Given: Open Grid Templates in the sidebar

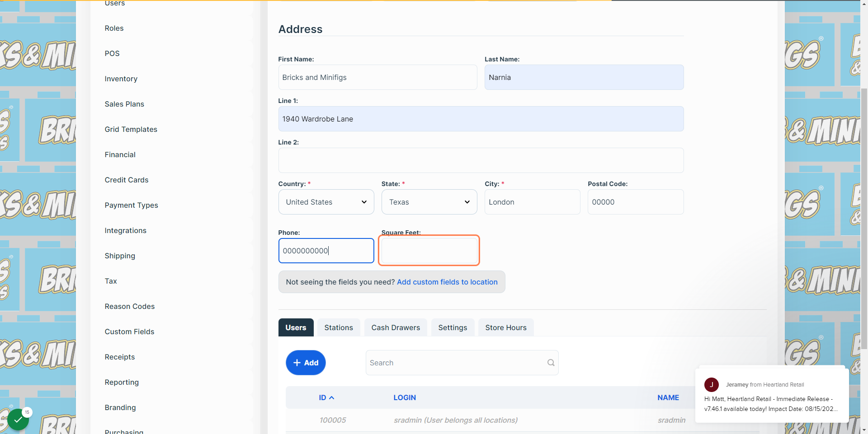Looking at the screenshot, I should click(x=131, y=129).
